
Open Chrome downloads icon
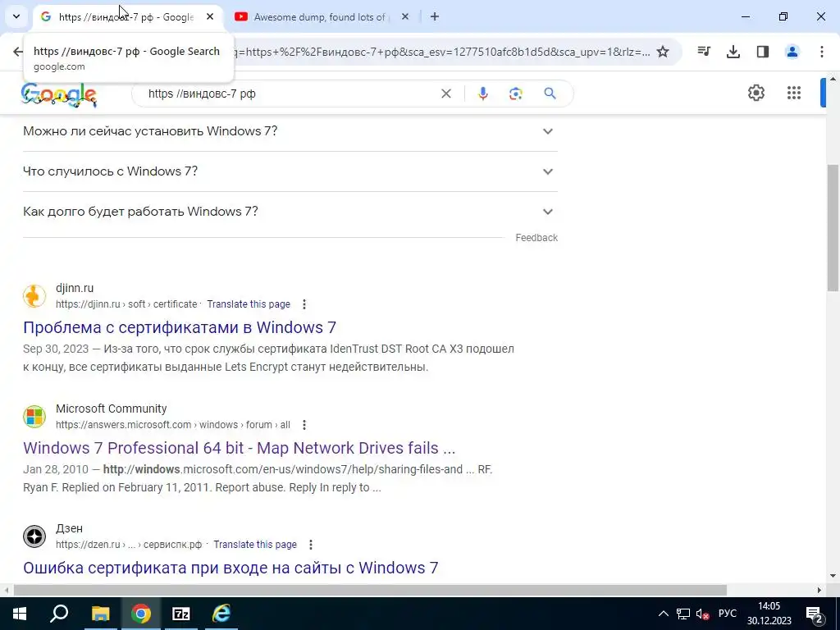pos(733,52)
